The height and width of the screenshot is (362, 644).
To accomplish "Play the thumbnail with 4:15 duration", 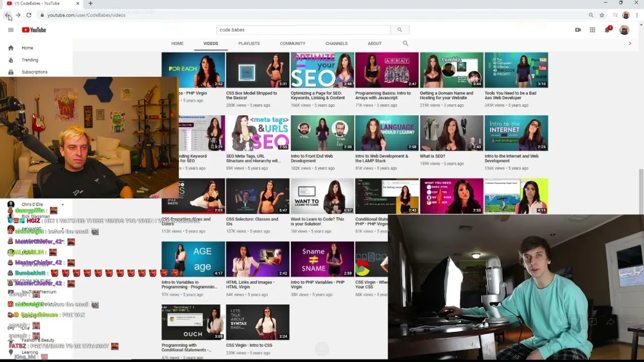I will 516,196.
